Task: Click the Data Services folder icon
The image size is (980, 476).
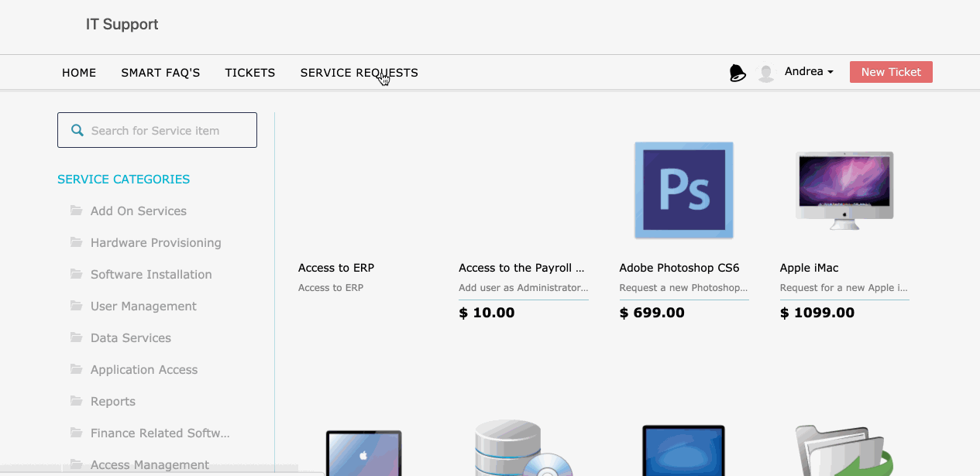Action: point(76,337)
